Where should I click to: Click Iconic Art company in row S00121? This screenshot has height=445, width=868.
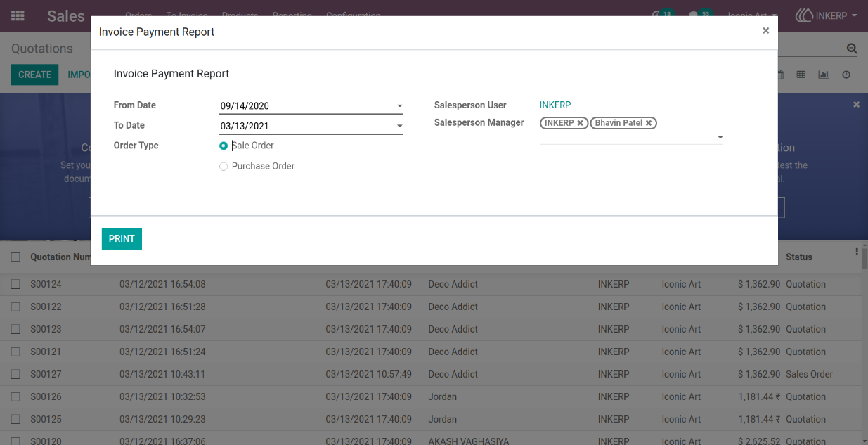[681, 352]
